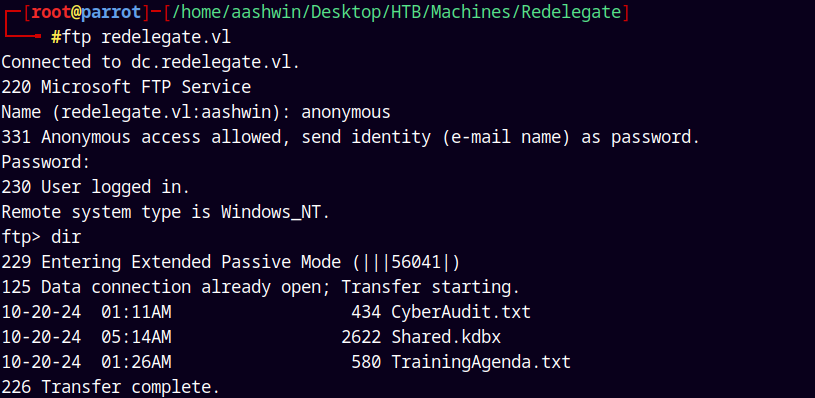Click the 220 Microsoft FTP Service line
This screenshot has height=398, width=815.
click(126, 87)
